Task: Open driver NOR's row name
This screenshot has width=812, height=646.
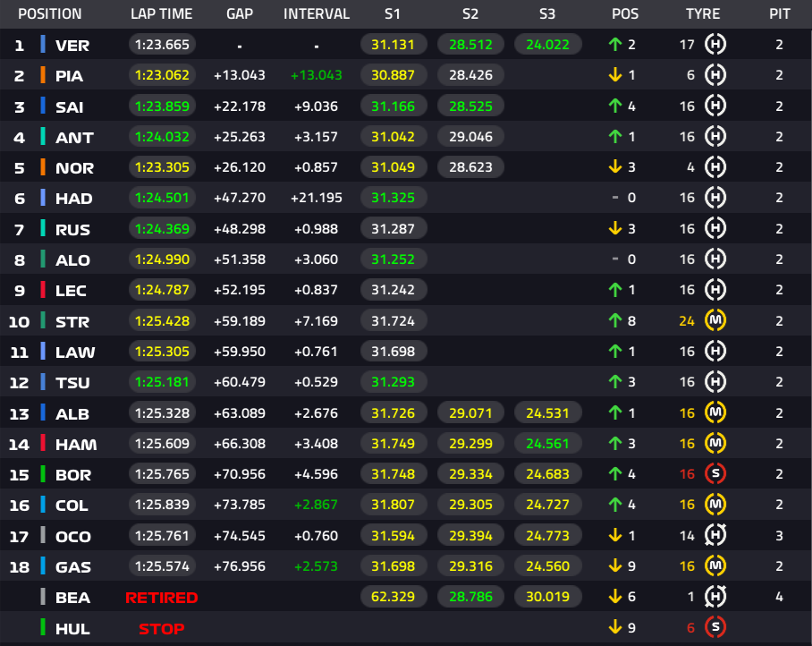Action: 74,168
